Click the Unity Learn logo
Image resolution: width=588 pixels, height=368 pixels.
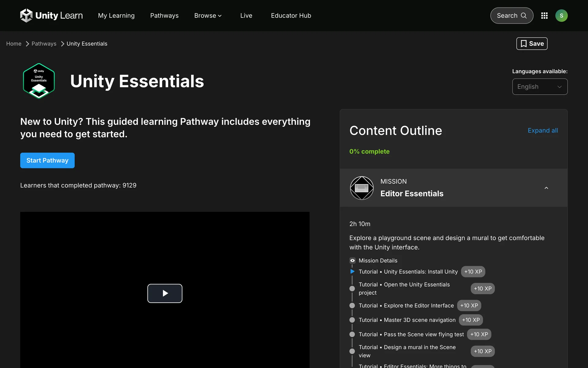pyautogui.click(x=51, y=16)
